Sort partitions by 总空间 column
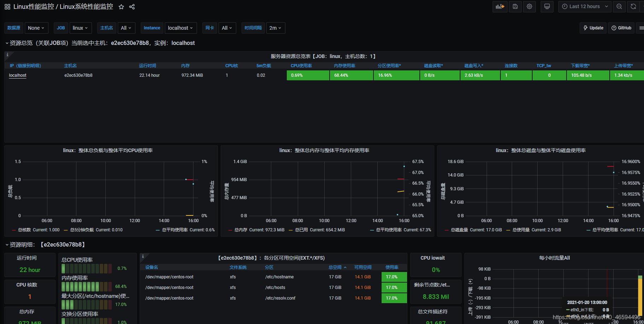The height and width of the screenshot is (324, 644). point(335,267)
